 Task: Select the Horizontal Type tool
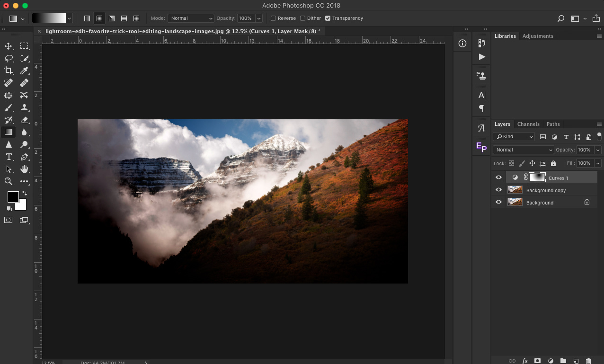pyautogui.click(x=8, y=157)
